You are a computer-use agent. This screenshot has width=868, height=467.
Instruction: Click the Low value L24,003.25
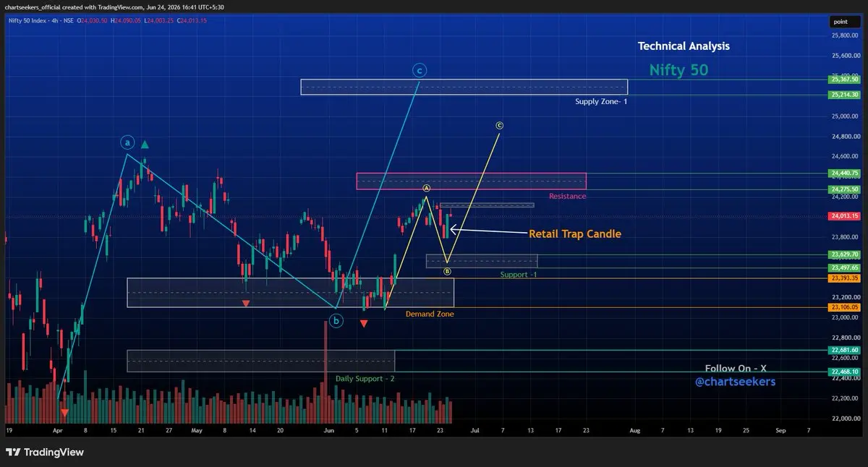click(161, 20)
